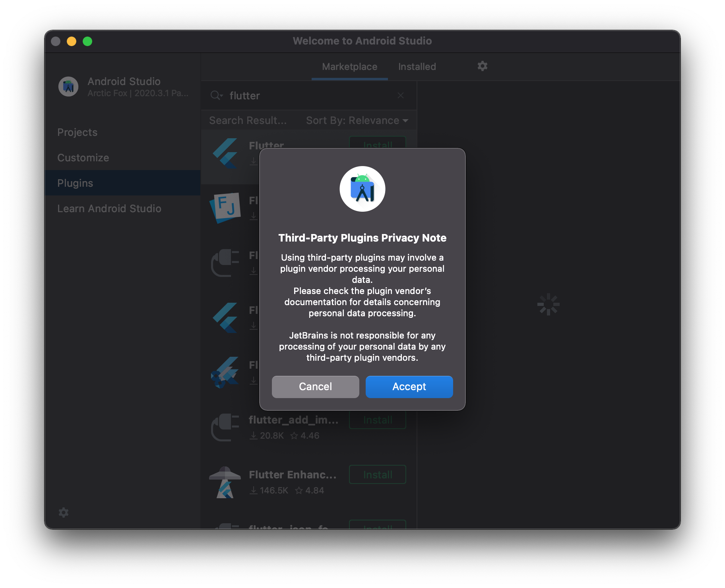
Task: Click the 4.46 star rating
Action: pyautogui.click(x=305, y=435)
